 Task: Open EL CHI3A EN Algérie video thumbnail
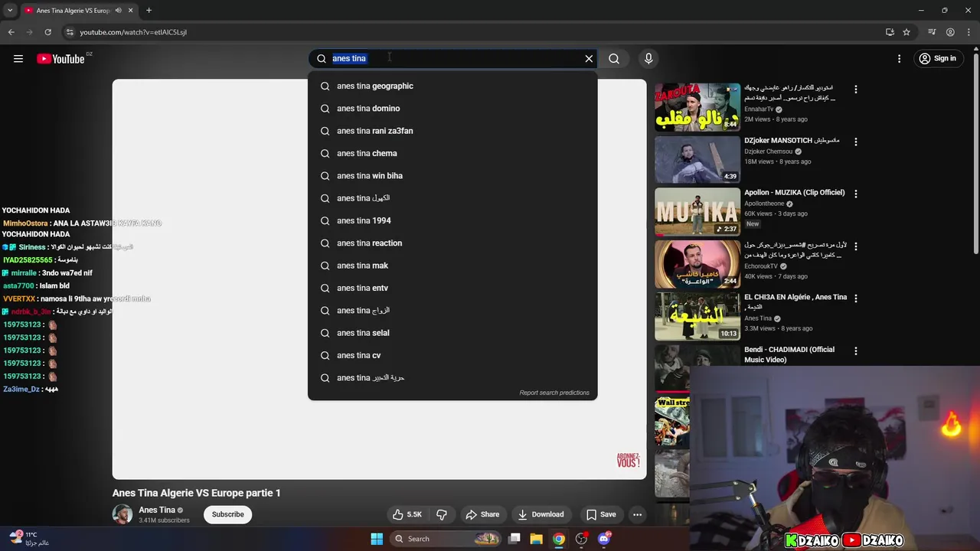pos(697,316)
